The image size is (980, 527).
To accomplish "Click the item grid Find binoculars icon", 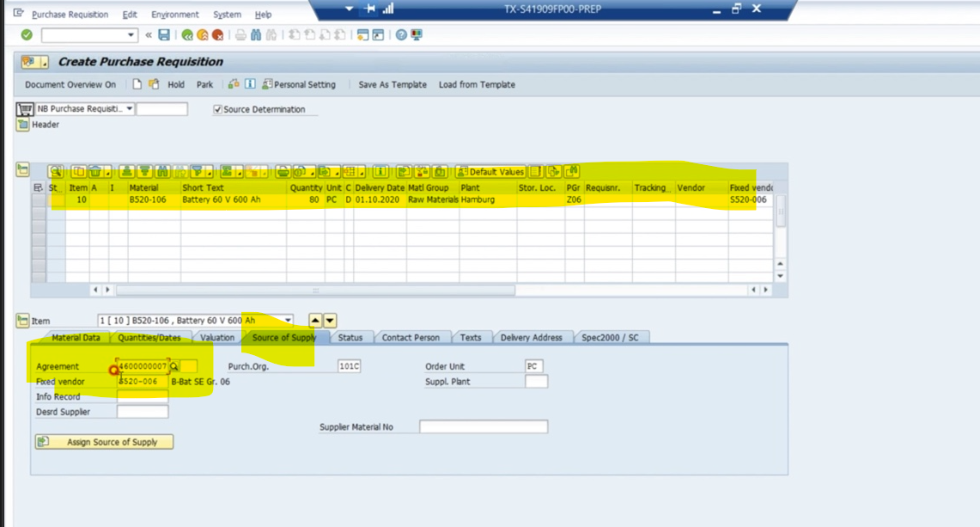I will point(162,171).
